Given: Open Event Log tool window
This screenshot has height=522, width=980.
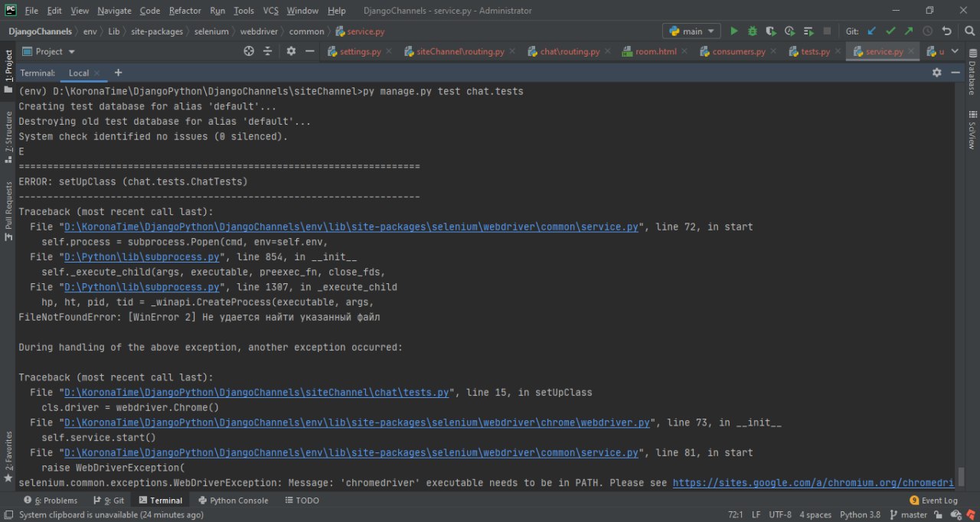Looking at the screenshot, I should coord(933,500).
